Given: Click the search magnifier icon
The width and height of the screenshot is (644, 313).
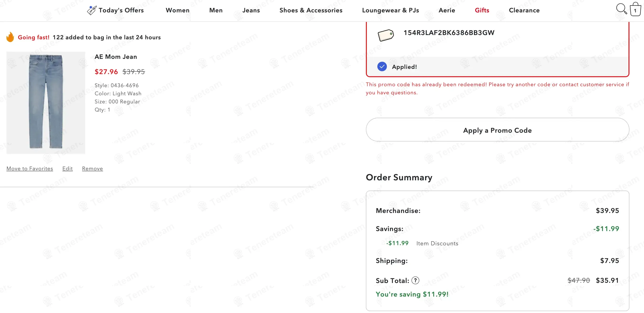Looking at the screenshot, I should pyautogui.click(x=621, y=9).
